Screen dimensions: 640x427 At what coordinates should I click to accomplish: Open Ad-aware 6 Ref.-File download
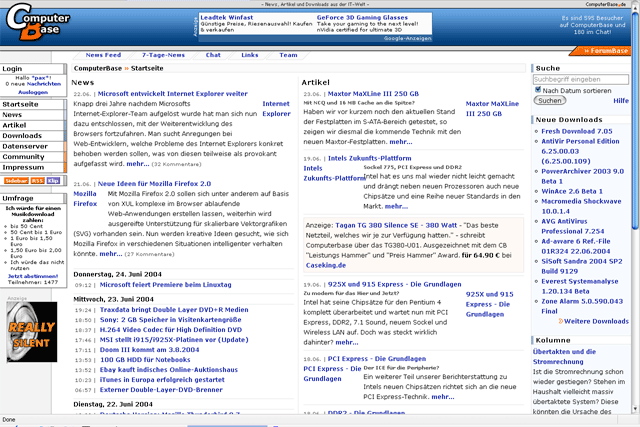point(576,246)
